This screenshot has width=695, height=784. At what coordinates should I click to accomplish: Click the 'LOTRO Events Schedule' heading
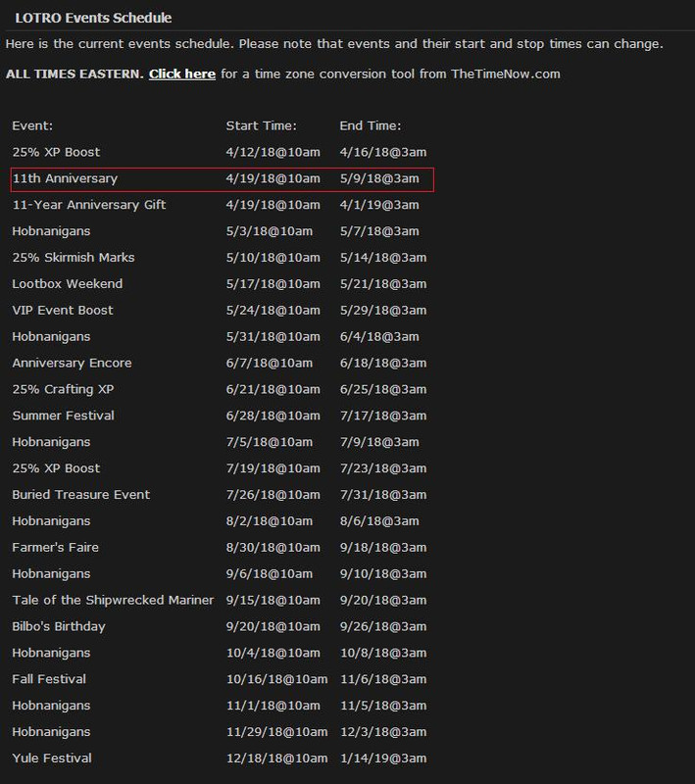click(x=93, y=18)
